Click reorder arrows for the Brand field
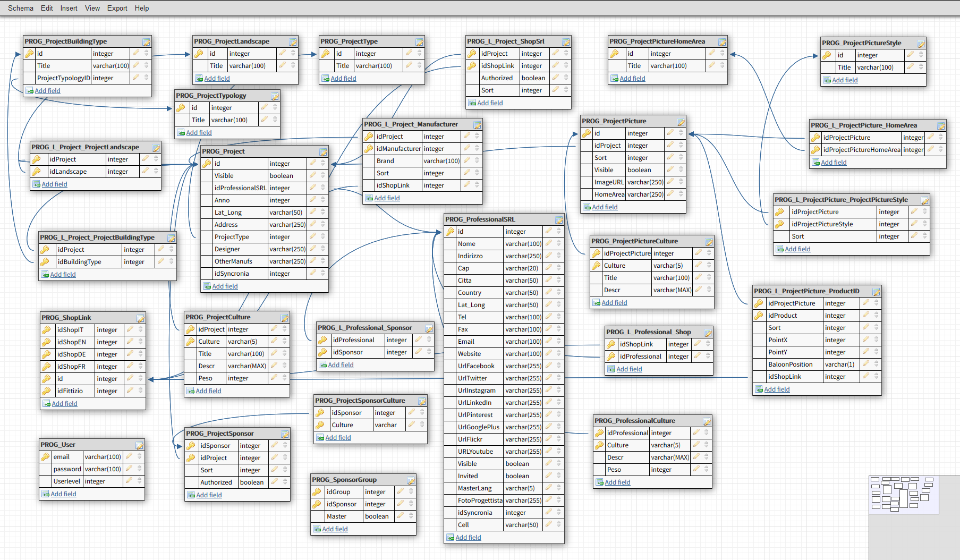This screenshot has width=960, height=560. [477, 160]
